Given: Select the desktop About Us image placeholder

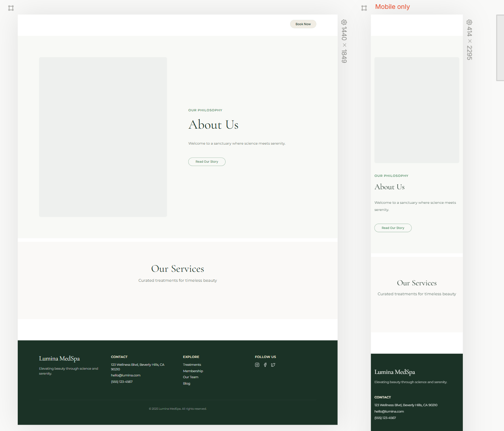Looking at the screenshot, I should point(103,137).
